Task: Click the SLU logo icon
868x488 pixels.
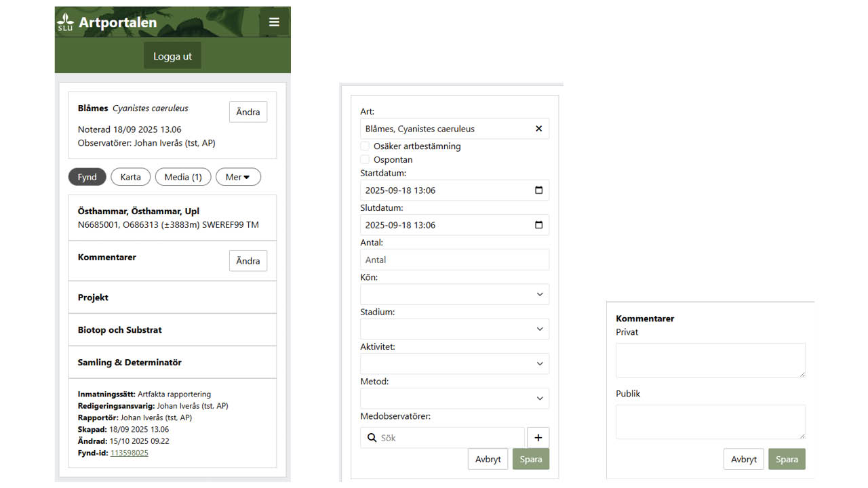Action: coord(65,22)
